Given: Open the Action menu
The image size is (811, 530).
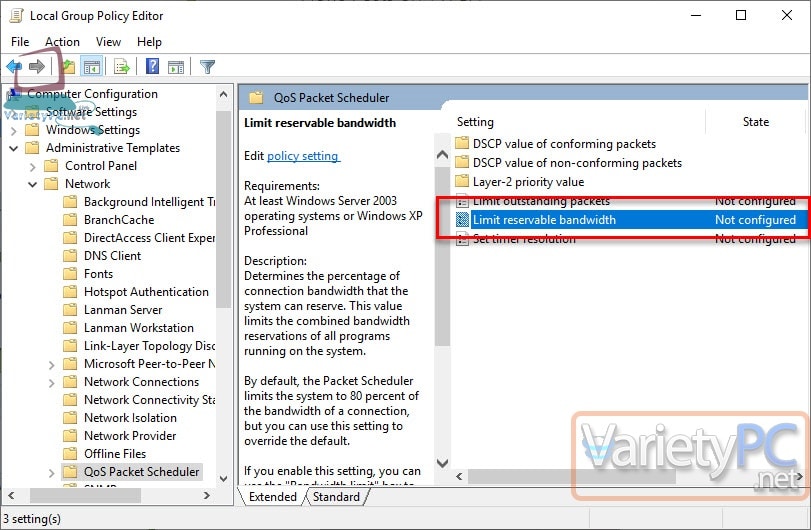Looking at the screenshot, I should (x=63, y=42).
